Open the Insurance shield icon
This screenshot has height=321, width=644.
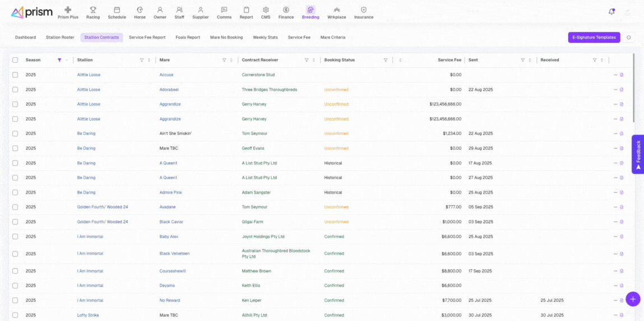pos(364,10)
